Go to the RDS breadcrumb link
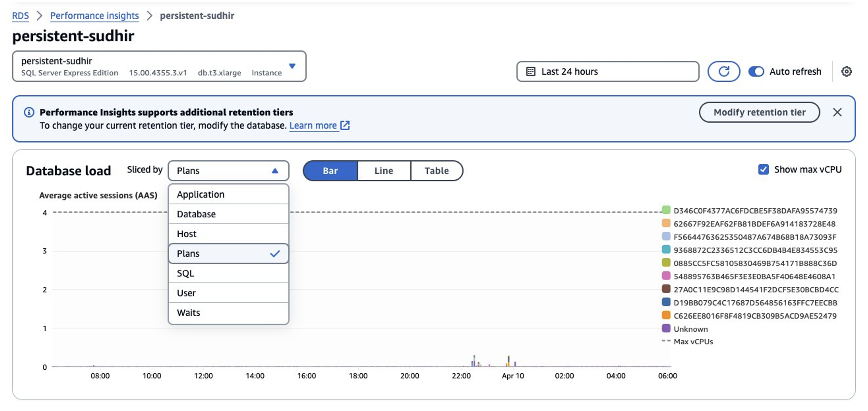Image resolution: width=868 pixels, height=411 pixels. pyautogui.click(x=20, y=16)
